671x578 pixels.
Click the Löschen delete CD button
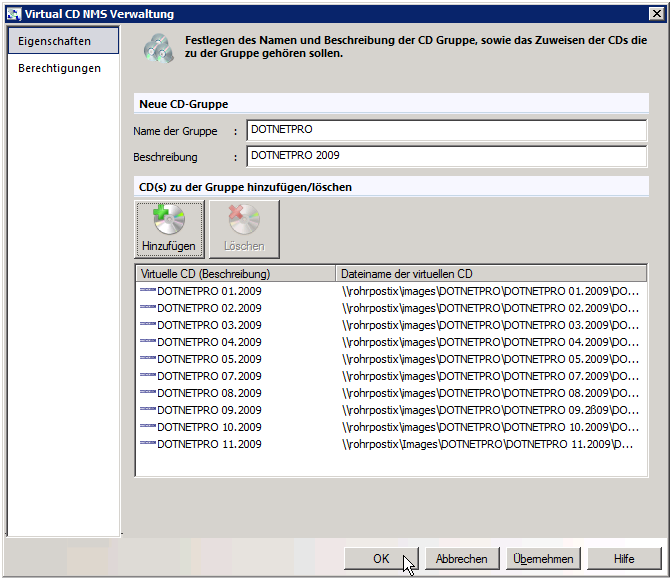click(244, 229)
